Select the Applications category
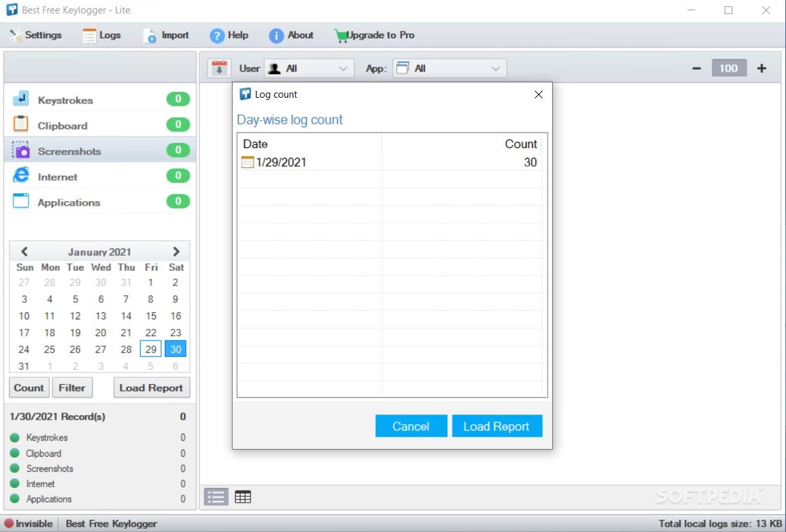Screen dimensions: 786x532 click(100, 202)
